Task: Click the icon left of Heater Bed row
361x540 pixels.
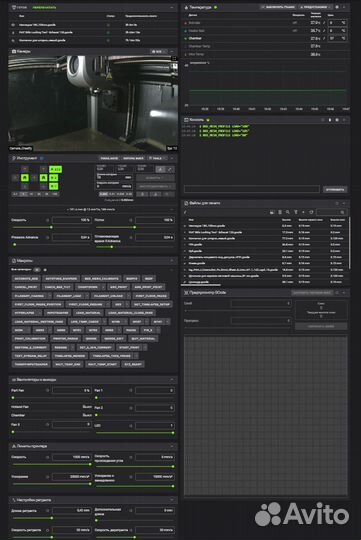Action: 186,31
